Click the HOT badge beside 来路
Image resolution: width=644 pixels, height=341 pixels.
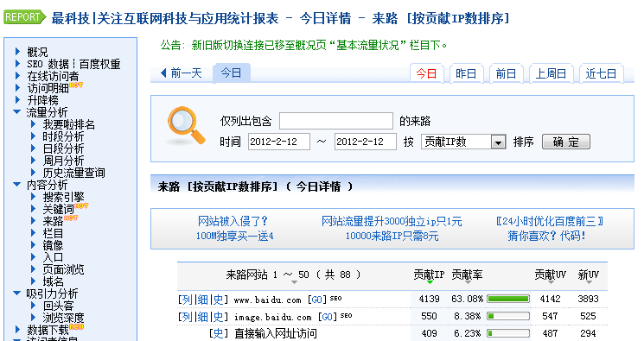(71, 218)
